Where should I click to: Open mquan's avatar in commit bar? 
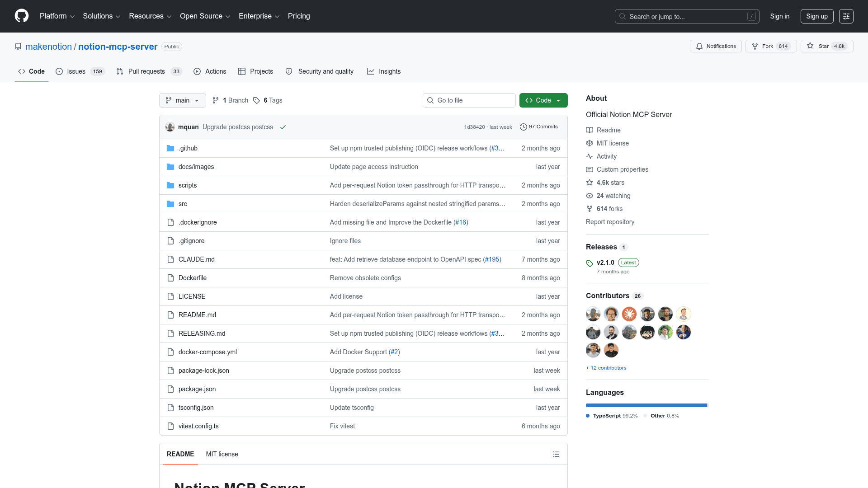tap(170, 127)
